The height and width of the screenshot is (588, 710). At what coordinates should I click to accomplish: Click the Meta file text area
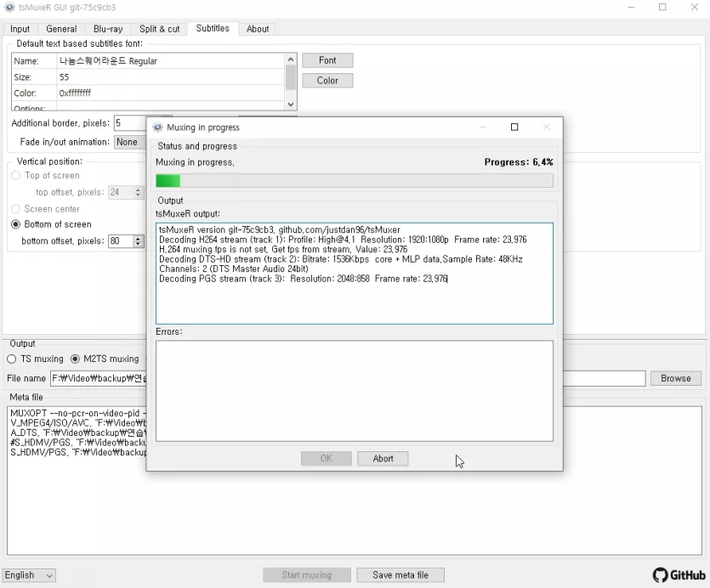click(x=354, y=480)
